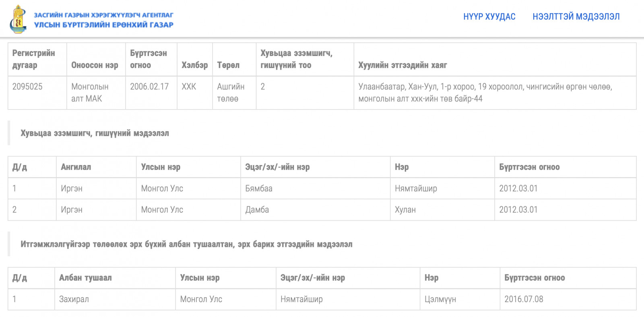Screen dimensions: 644x317
Task: Click the УЛСЫН БҮРТГЭЛИЙН ЕРӨНХИЙ ГАЗАР title
Action: [x=103, y=25]
